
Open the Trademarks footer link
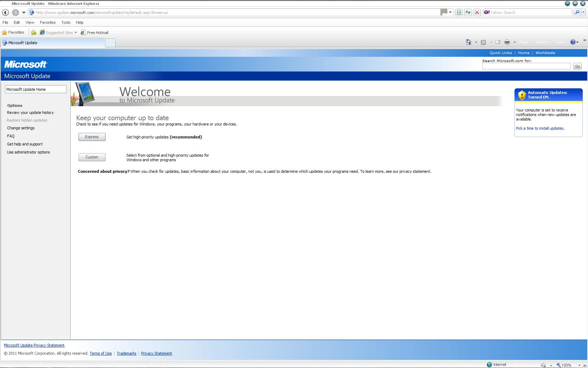126,353
